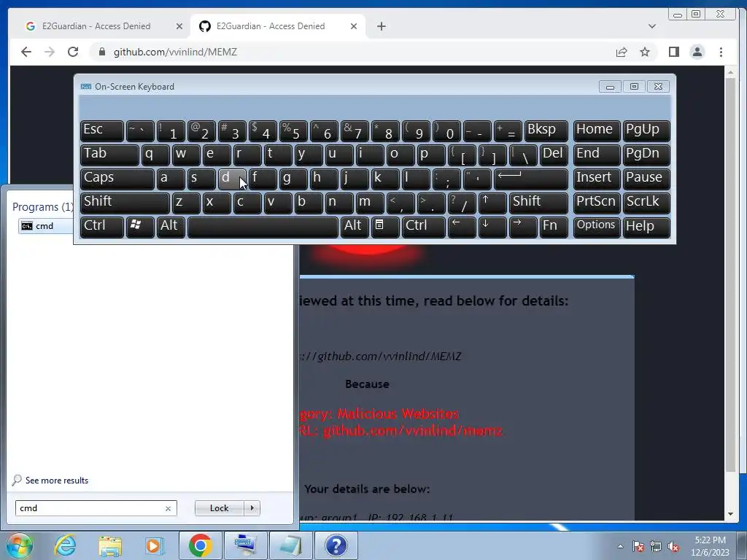Click the Windows Start orb
The height and width of the screenshot is (560, 747).
(x=20, y=545)
